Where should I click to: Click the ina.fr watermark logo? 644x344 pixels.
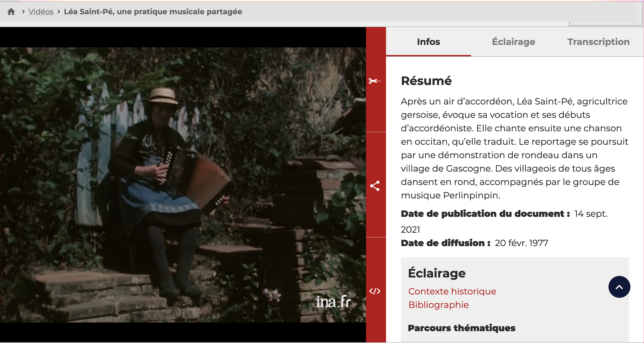[334, 302]
